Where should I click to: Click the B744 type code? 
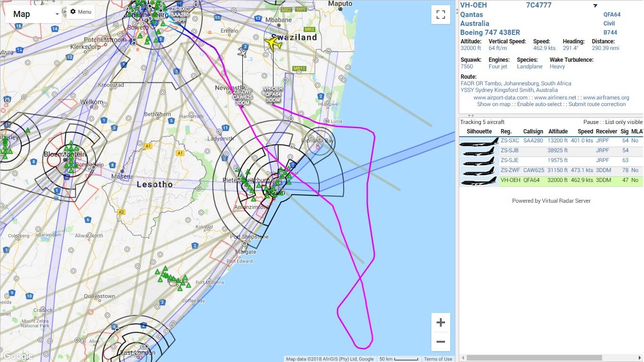click(610, 33)
